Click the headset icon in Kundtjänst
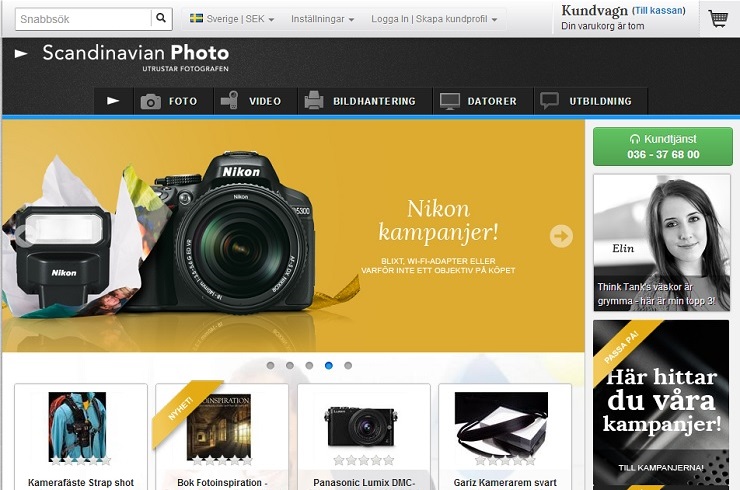This screenshot has width=740, height=490. point(635,139)
